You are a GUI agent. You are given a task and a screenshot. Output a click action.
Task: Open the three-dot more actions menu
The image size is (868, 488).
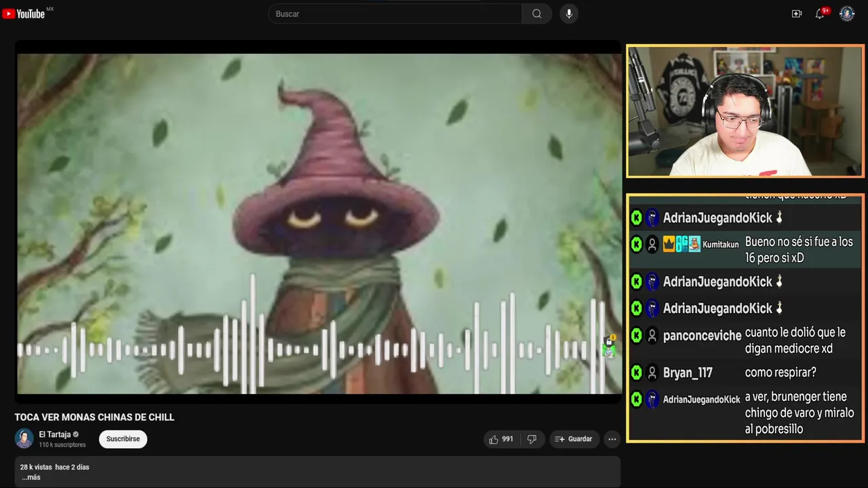pyautogui.click(x=612, y=439)
